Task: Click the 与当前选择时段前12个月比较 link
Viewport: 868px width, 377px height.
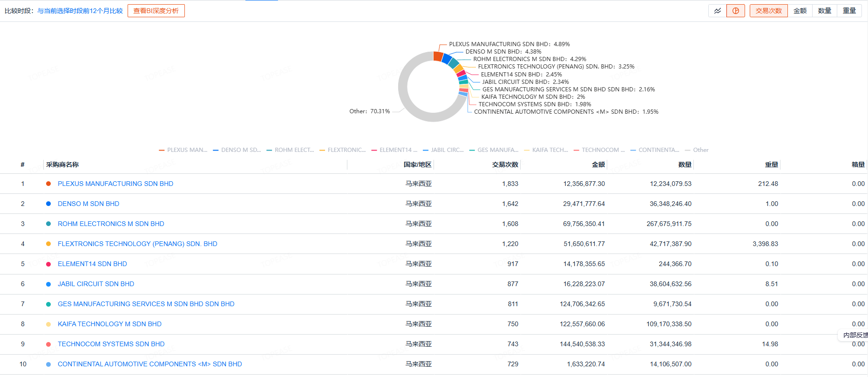Action: pyautogui.click(x=80, y=11)
